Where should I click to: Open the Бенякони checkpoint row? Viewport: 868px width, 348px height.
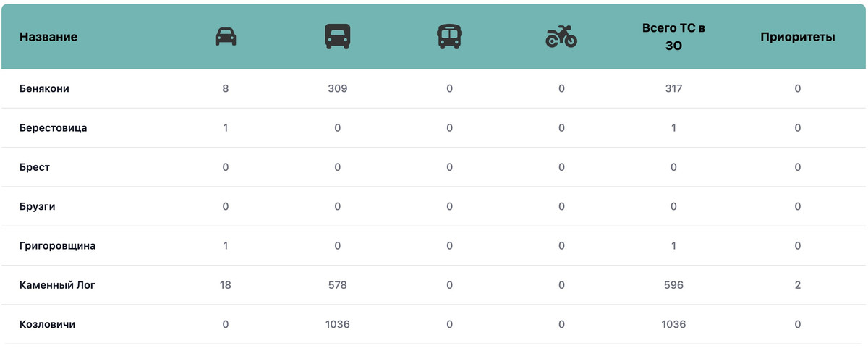click(x=44, y=89)
